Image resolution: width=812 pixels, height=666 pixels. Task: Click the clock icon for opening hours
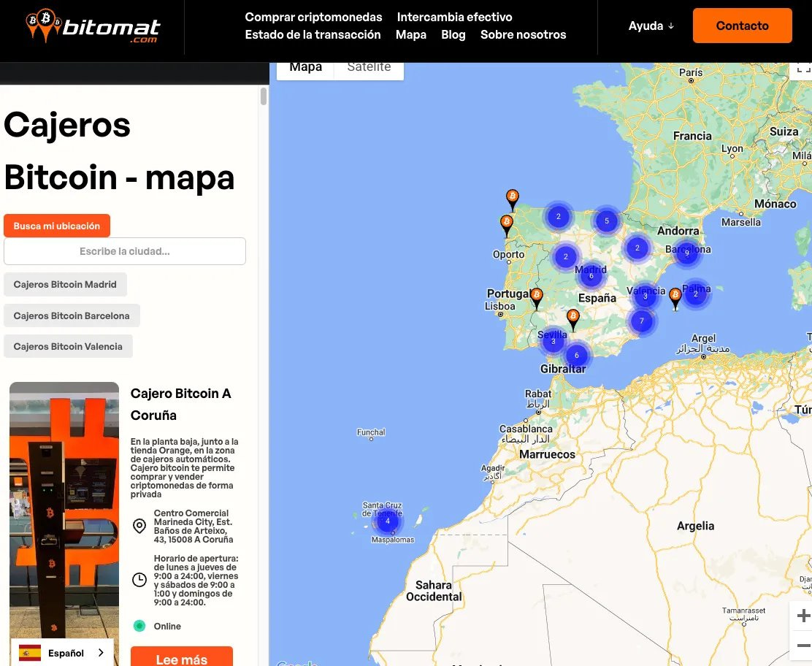pyautogui.click(x=139, y=579)
